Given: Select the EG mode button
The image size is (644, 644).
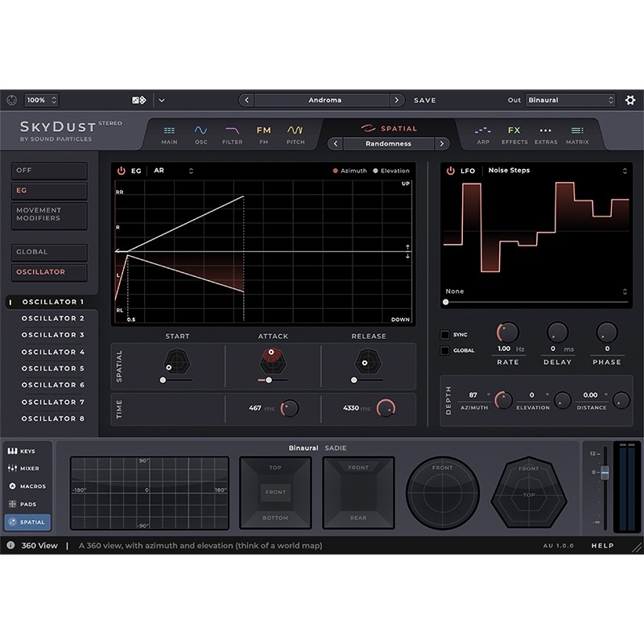Looking at the screenshot, I should [x=49, y=191].
